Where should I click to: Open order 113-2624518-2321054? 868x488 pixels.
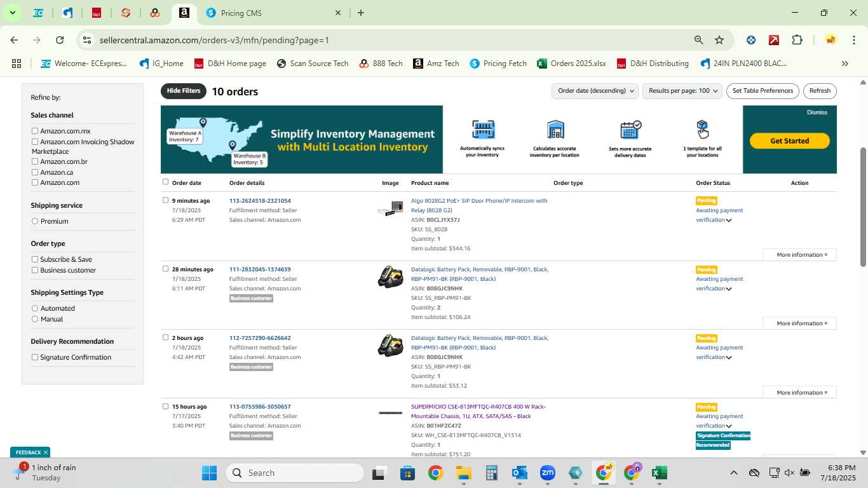tap(260, 201)
